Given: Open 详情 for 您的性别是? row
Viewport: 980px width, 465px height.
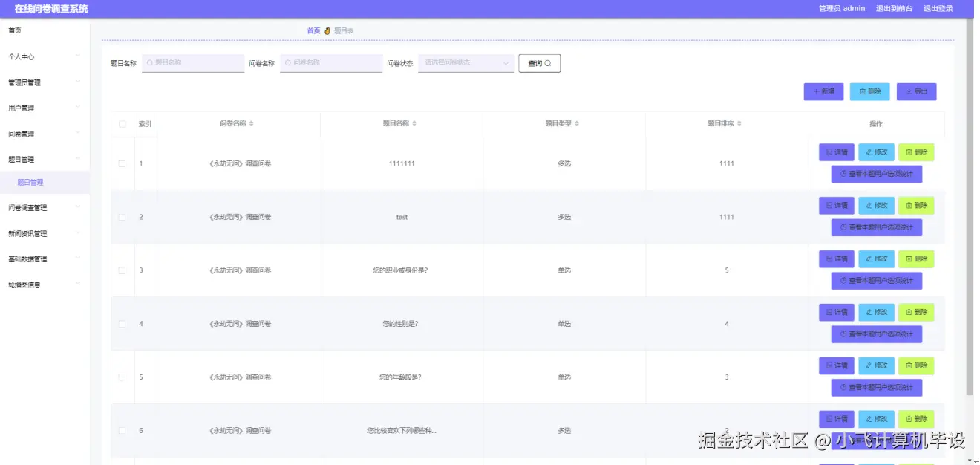Looking at the screenshot, I should (837, 313).
